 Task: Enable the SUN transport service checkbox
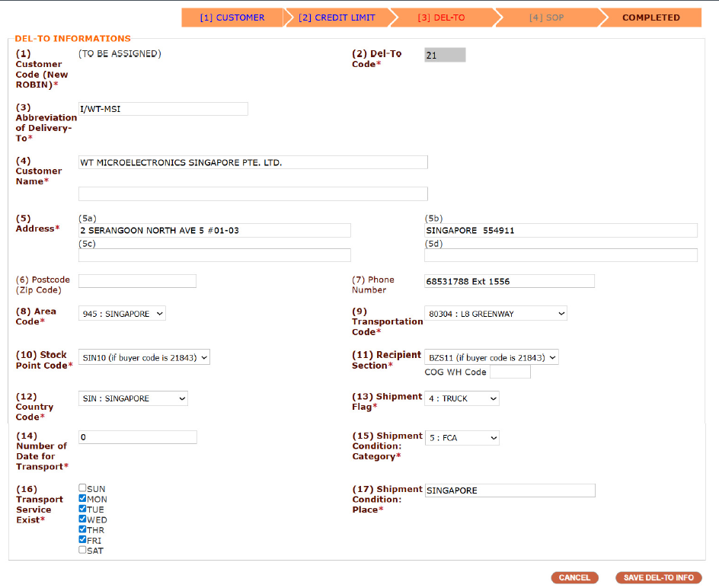coord(82,489)
